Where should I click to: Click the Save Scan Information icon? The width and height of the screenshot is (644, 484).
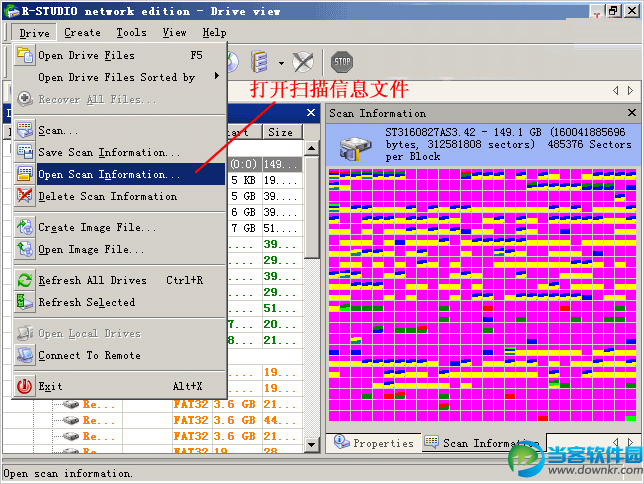25,152
